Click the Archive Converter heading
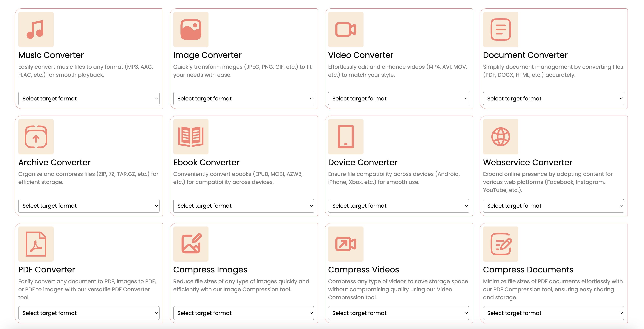The height and width of the screenshot is (329, 644). tap(54, 162)
